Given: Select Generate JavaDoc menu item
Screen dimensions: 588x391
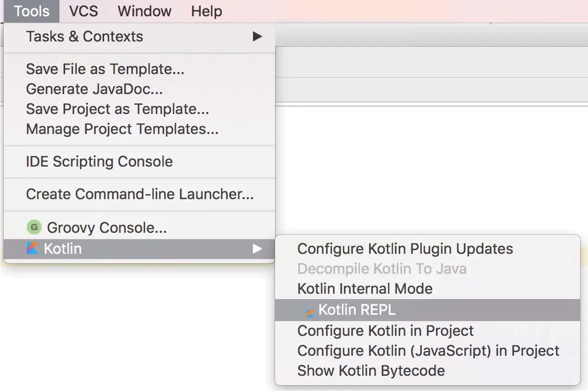Looking at the screenshot, I should pyautogui.click(x=139, y=89).
